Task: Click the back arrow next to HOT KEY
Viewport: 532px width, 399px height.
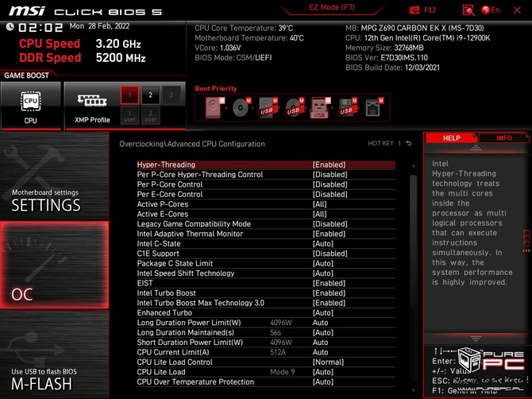Action: (x=409, y=143)
